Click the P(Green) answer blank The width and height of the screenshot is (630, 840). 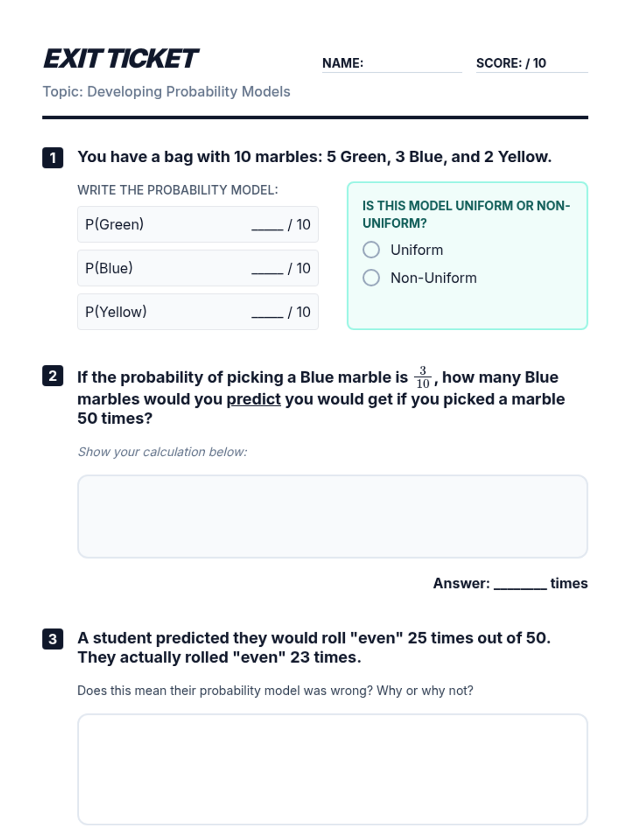[267, 225]
